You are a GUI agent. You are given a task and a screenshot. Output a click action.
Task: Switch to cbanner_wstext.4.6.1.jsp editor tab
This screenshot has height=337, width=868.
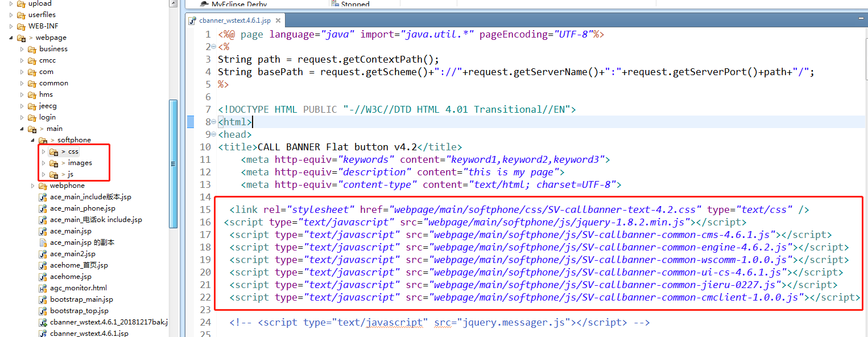coord(236,20)
